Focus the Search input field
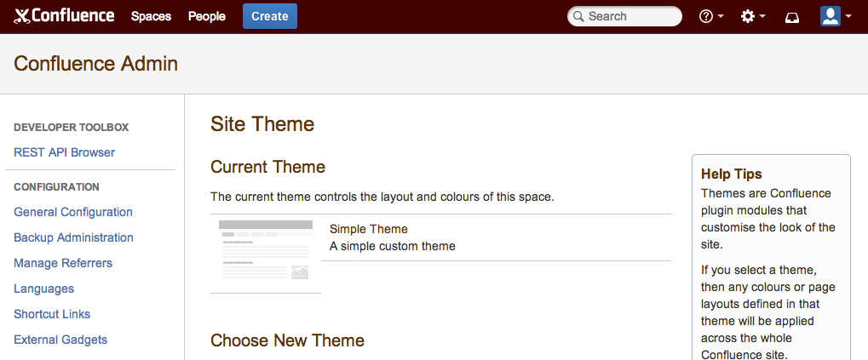This screenshot has height=360, width=868. (630, 16)
